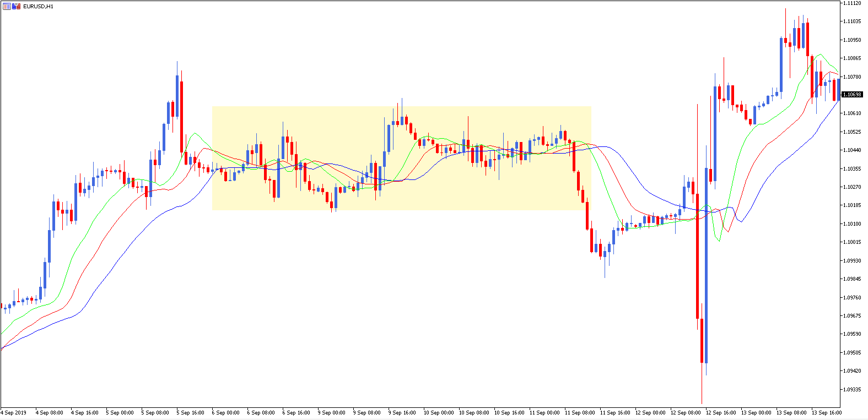Click the 11 Sep 16:00 time label

[x=615, y=412]
